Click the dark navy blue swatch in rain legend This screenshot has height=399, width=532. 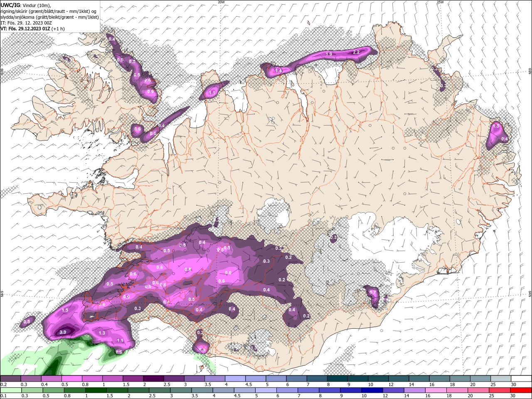coord(371,390)
